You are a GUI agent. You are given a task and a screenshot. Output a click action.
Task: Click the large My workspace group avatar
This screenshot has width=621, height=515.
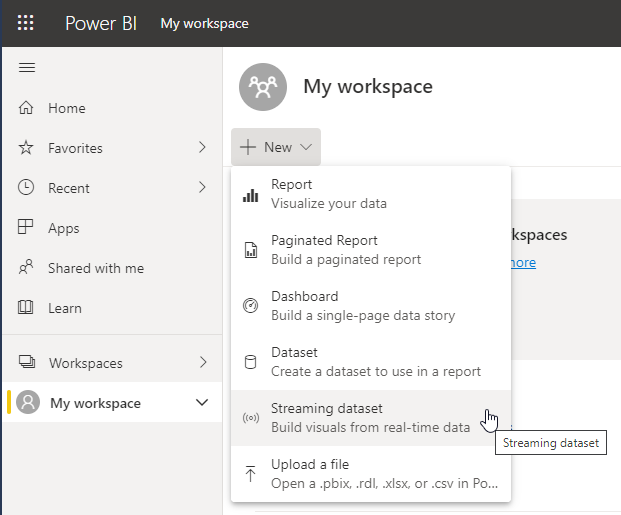coord(263,87)
